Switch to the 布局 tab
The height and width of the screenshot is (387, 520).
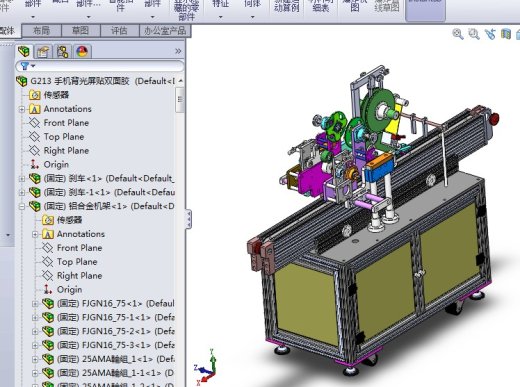42,31
